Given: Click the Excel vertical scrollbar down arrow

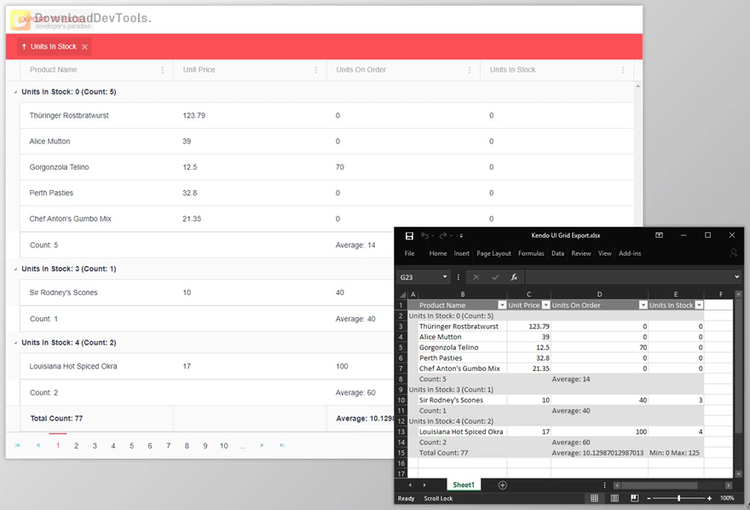Looking at the screenshot, I should click(x=739, y=474).
